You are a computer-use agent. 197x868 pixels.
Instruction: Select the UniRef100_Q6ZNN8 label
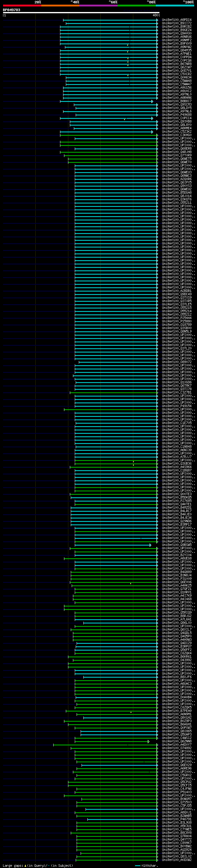click(x=177, y=741)
